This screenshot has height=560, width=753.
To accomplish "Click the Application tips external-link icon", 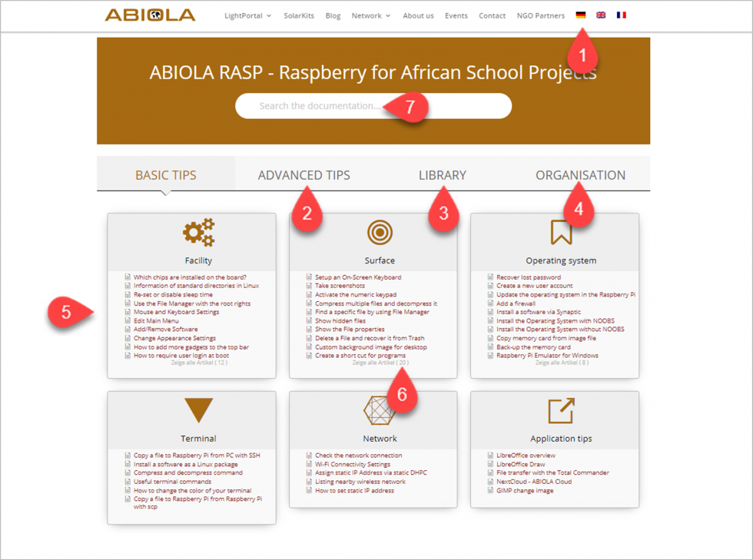I will tap(561, 411).
